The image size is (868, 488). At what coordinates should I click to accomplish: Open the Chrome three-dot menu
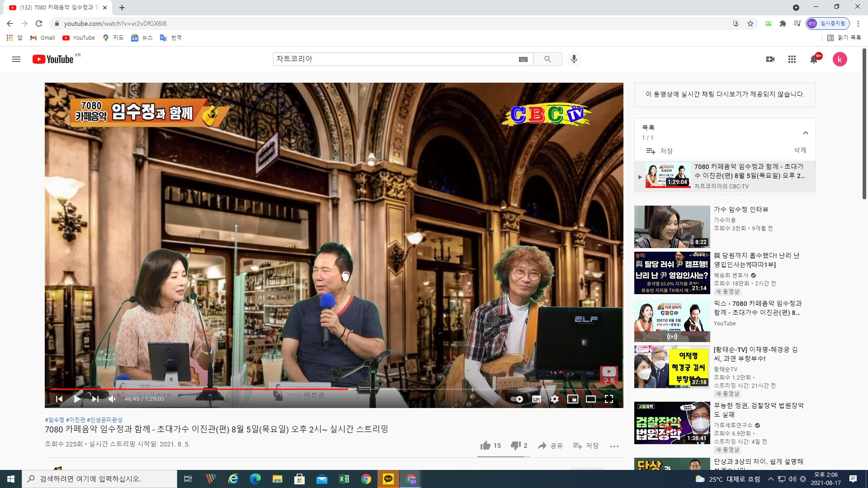[x=858, y=23]
